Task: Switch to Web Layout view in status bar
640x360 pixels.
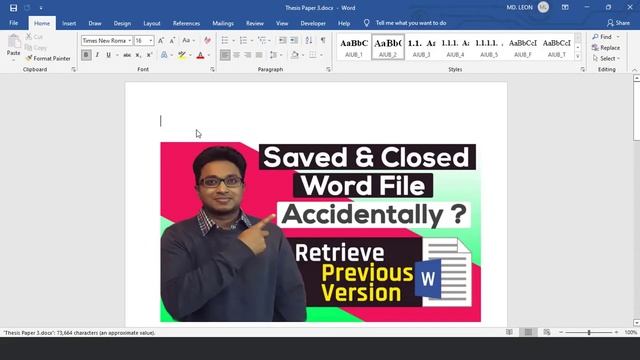Action: [x=547, y=332]
